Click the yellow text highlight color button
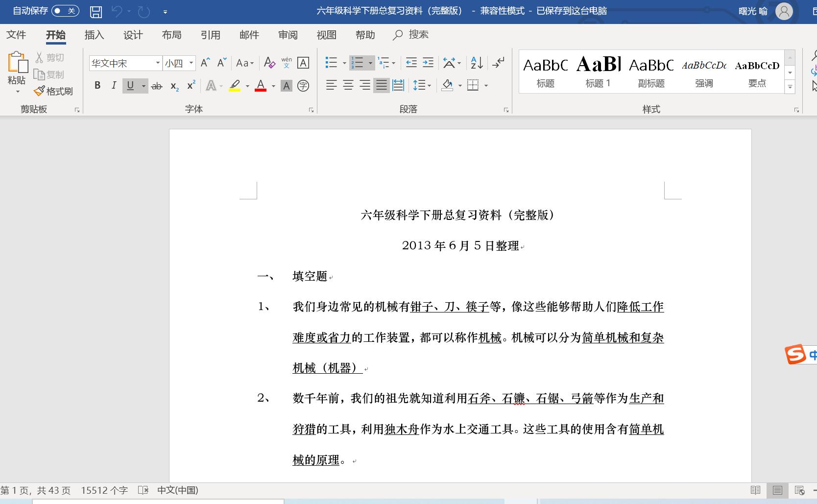This screenshot has height=504, width=817. (235, 86)
